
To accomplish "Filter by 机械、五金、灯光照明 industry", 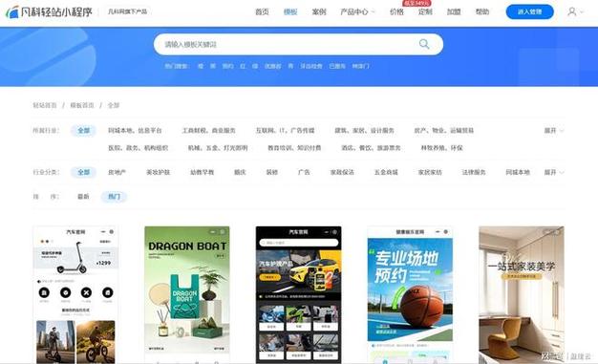I will click(218, 148).
